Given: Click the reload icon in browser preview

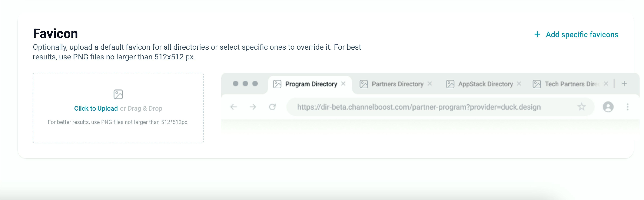Looking at the screenshot, I should tap(272, 107).
